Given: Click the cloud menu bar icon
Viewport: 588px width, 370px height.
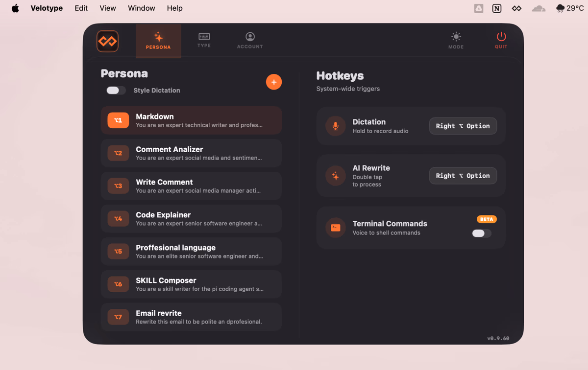Looking at the screenshot, I should tap(539, 8).
